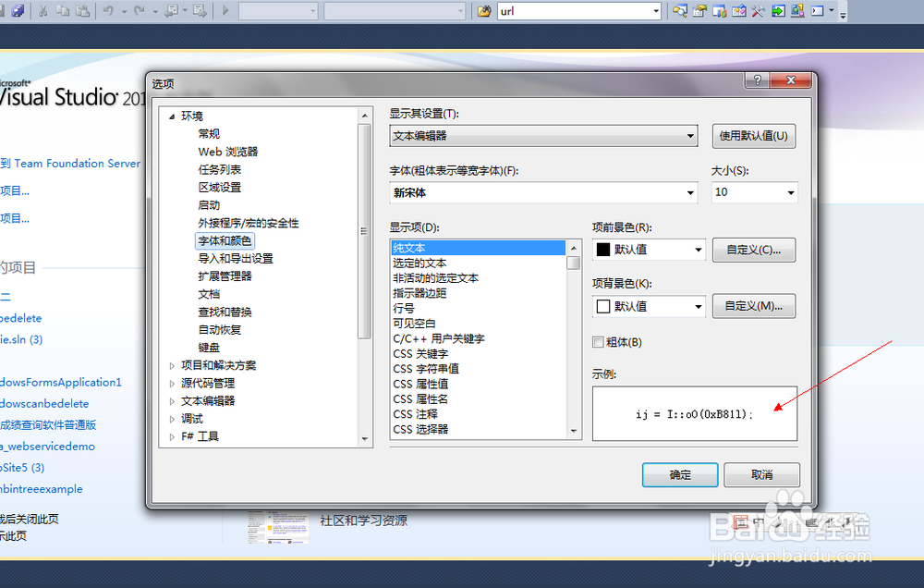Viewport: 924px width, 588px height.
Task: Select CSS 关键字 in display items list
Action: click(478, 354)
